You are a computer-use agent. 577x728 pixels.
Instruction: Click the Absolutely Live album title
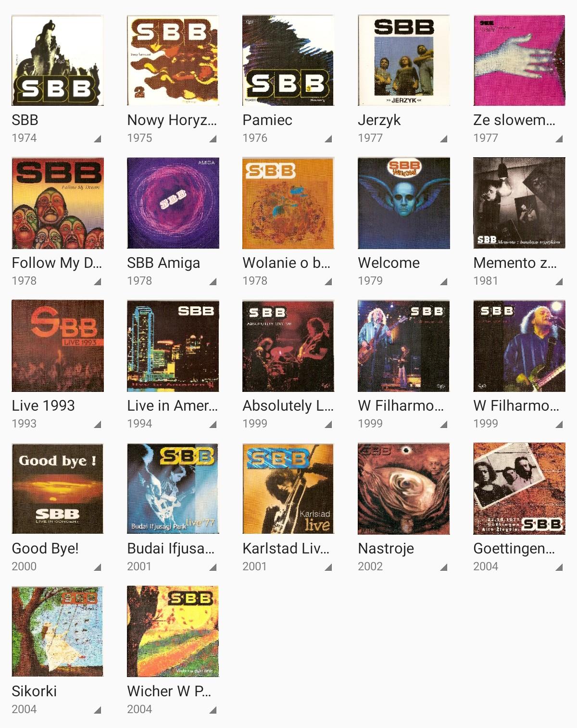click(288, 406)
